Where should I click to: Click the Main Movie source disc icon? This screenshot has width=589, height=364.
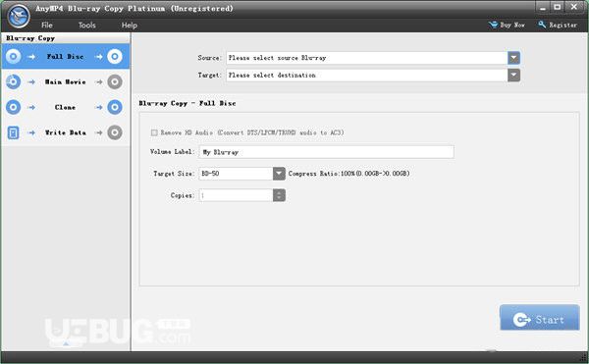13,81
